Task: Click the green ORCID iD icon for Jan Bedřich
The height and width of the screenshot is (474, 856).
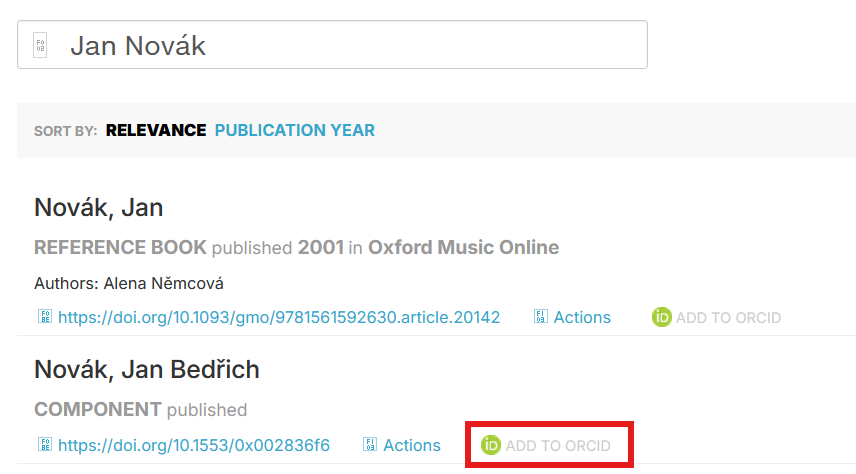Action: [491, 445]
